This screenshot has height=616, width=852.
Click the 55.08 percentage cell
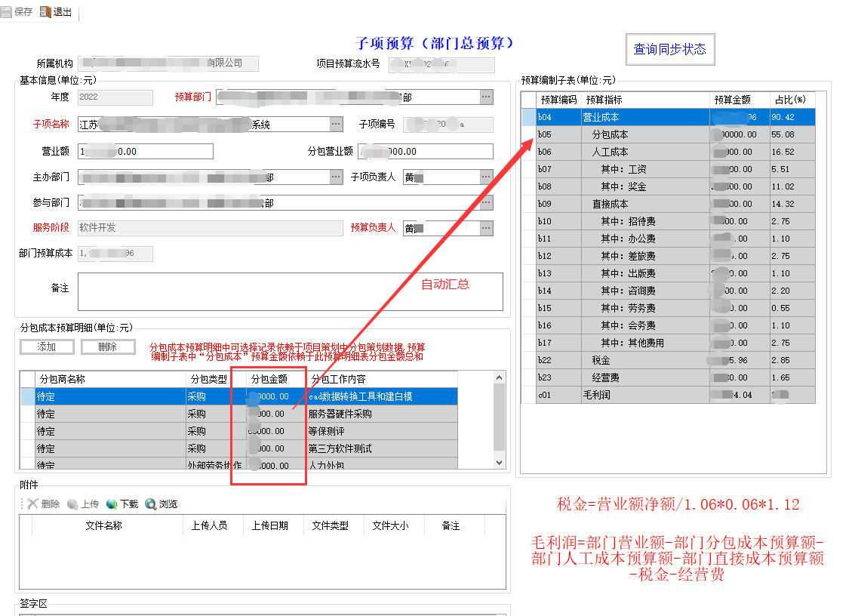(x=793, y=134)
